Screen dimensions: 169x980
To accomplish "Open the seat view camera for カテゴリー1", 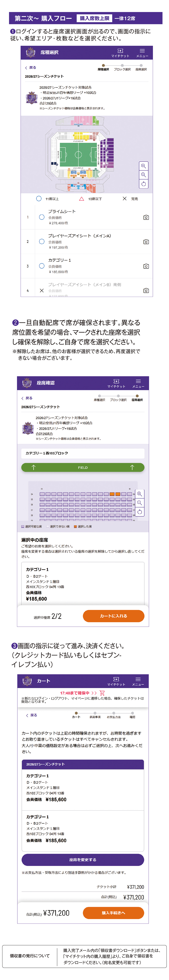I will click(146, 266).
